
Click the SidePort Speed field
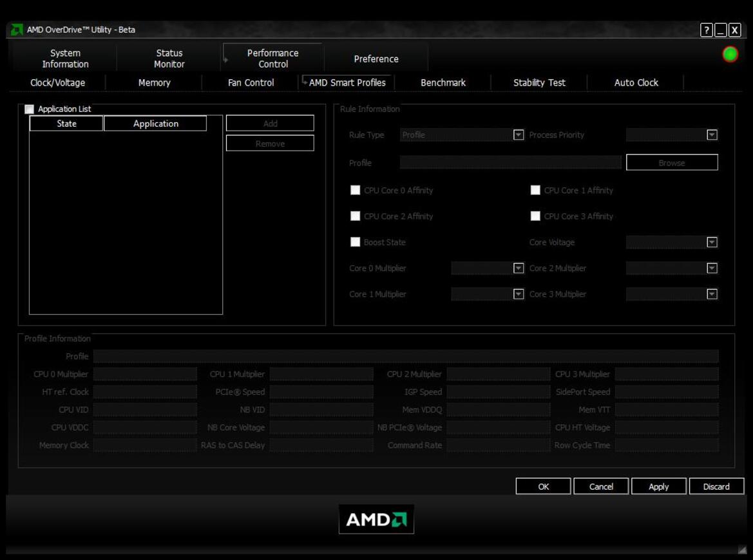667,391
